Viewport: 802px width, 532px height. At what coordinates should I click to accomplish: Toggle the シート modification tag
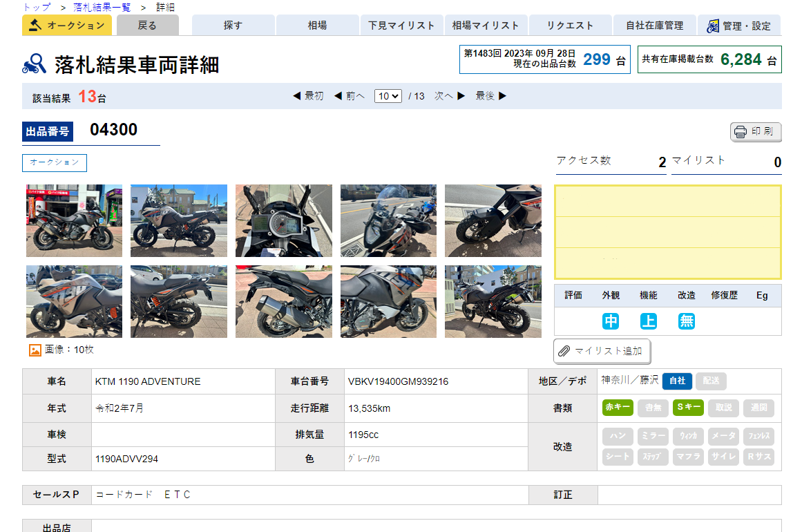[x=618, y=457]
